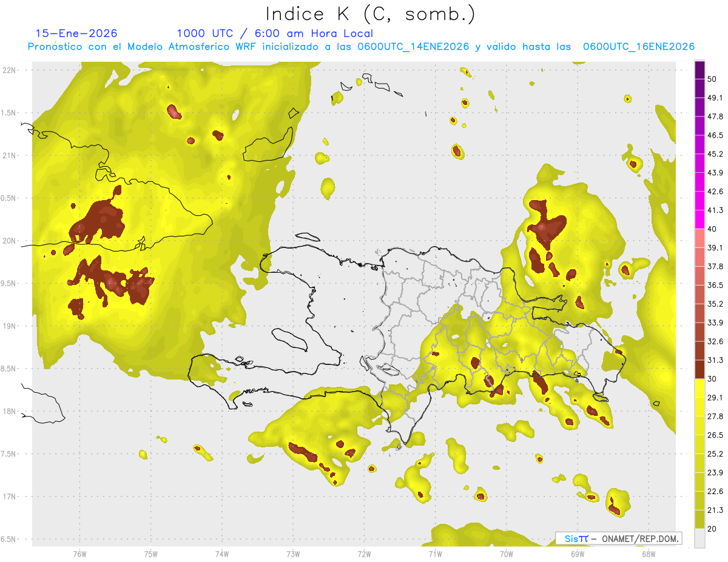Pick the olive swatch between 20 and 21.3
Viewport: 728px width, 562px height.
click(699, 519)
